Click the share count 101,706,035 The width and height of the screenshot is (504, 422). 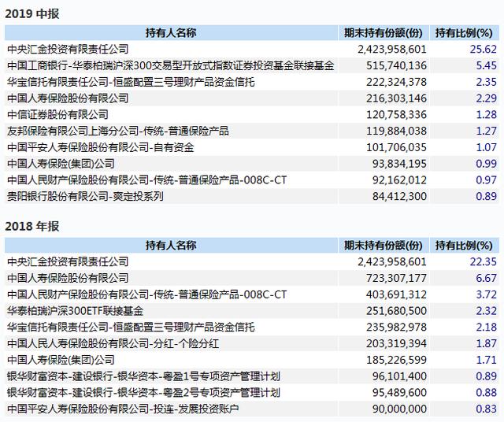click(x=396, y=147)
